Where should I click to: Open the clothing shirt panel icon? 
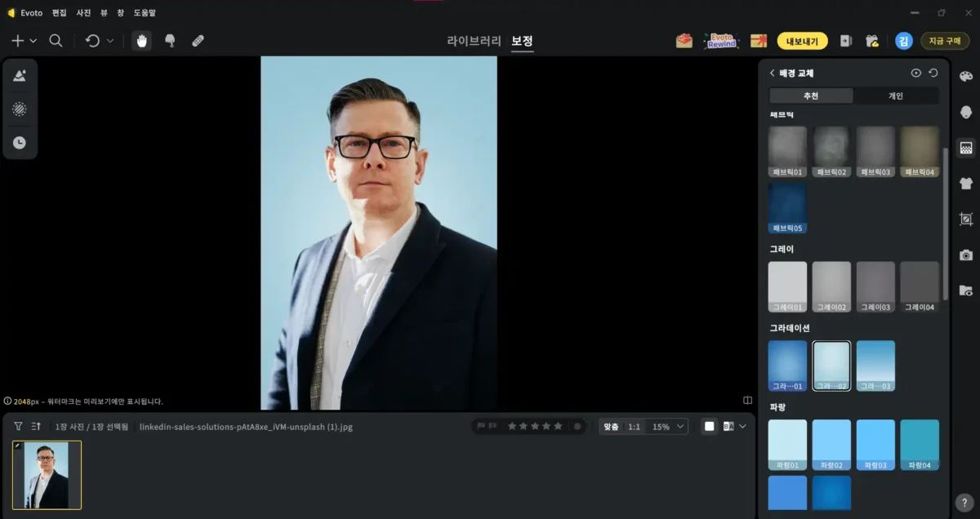(966, 184)
